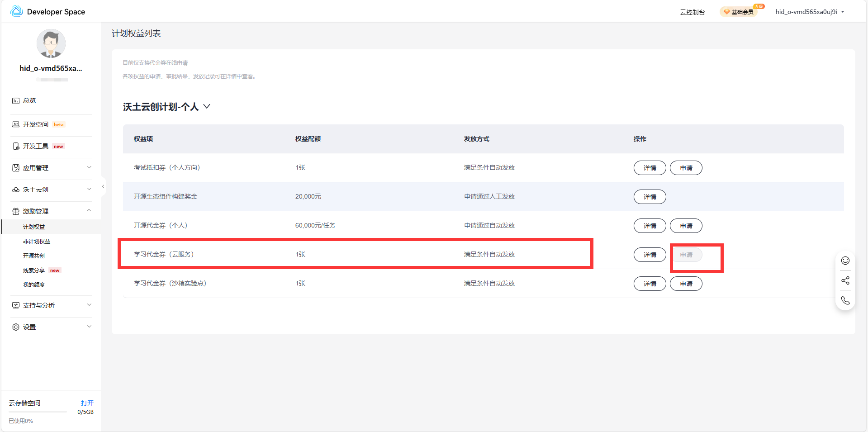The image size is (868, 432).
Task: Open 开发工具 in sidebar
Action: (x=36, y=146)
